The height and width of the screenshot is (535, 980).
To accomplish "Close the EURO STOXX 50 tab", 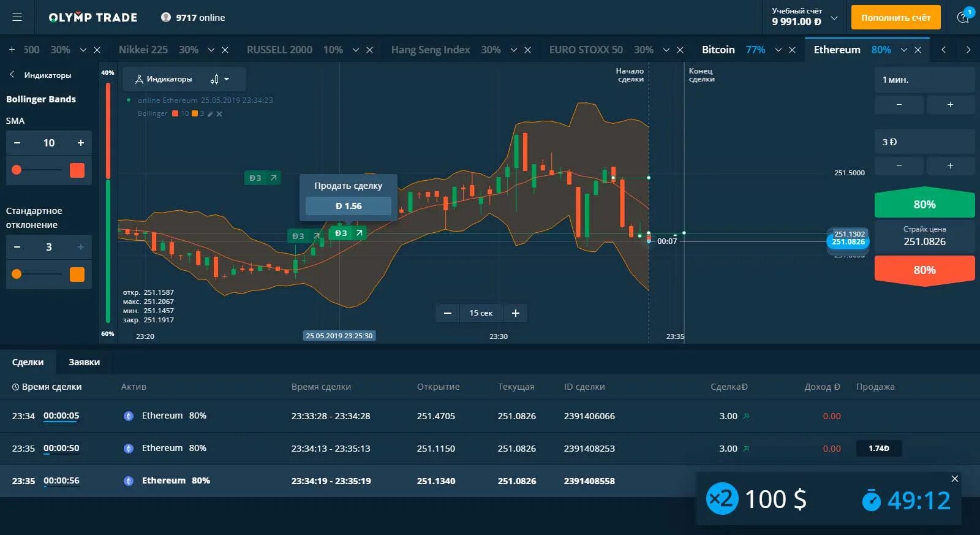I will click(680, 50).
